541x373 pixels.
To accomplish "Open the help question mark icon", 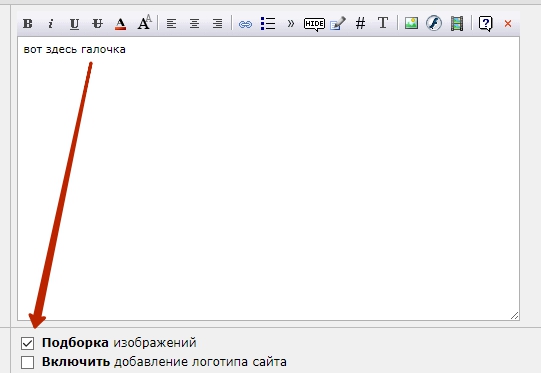I will pos(485,24).
